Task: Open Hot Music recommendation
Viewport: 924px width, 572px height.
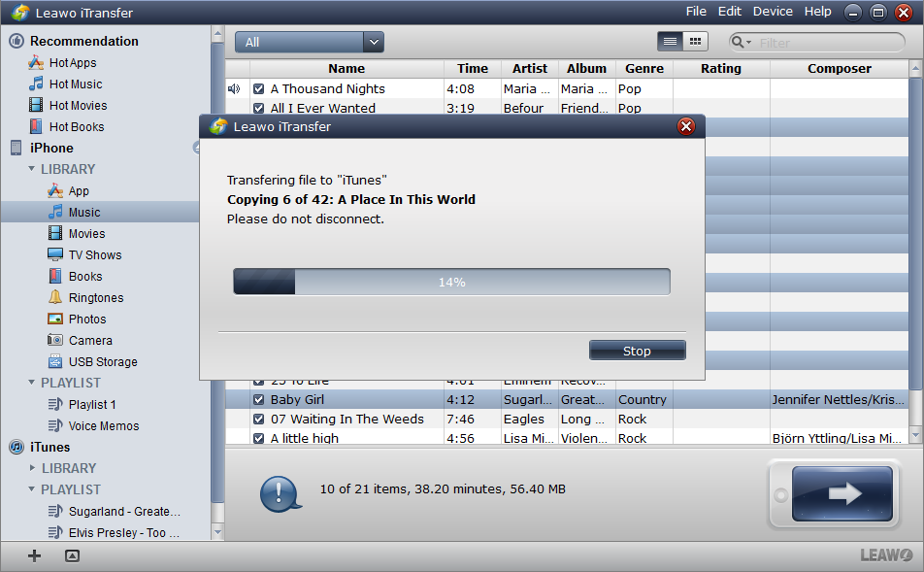Action: pos(65,84)
